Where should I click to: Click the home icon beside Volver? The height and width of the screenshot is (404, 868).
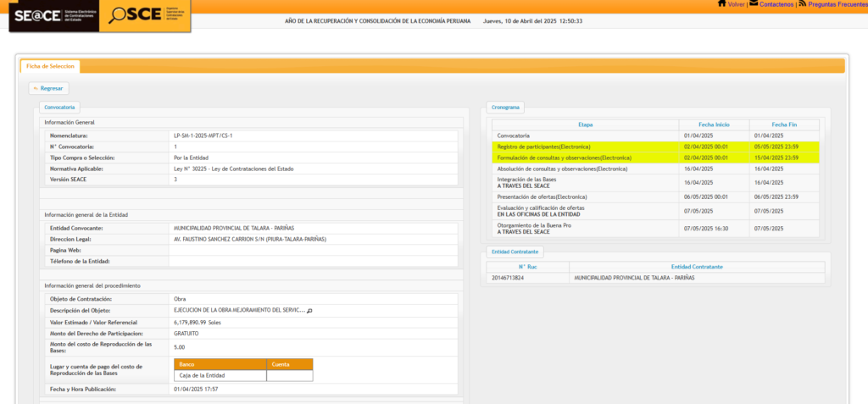(x=721, y=4)
